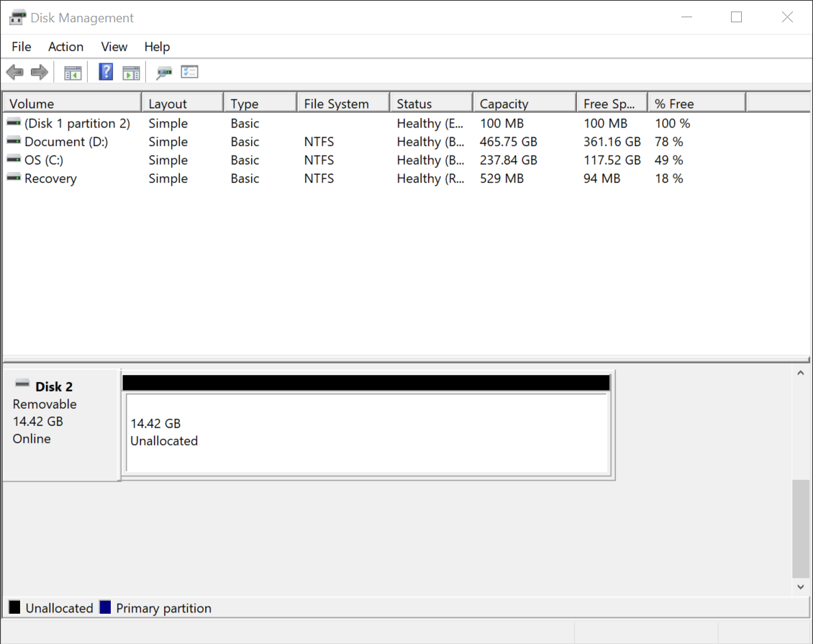
Task: Open the Action menu
Action: [x=65, y=47]
